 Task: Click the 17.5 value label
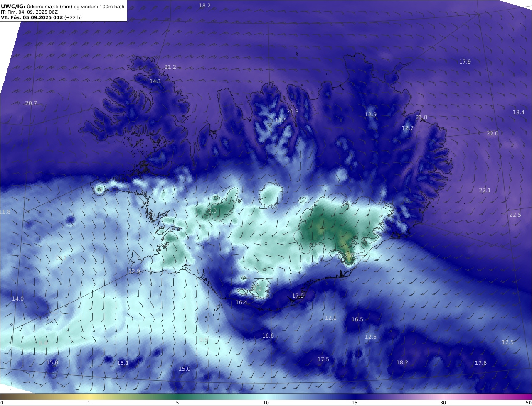click(x=323, y=360)
